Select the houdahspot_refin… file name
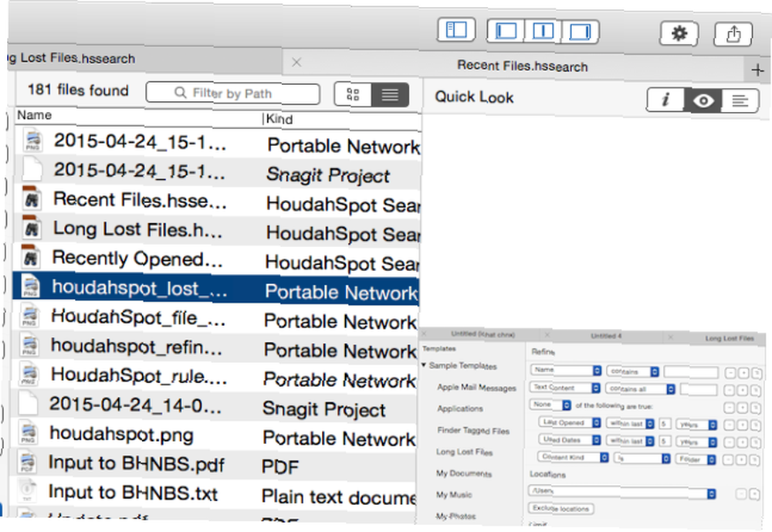The width and height of the screenshot is (772, 532). click(137, 347)
